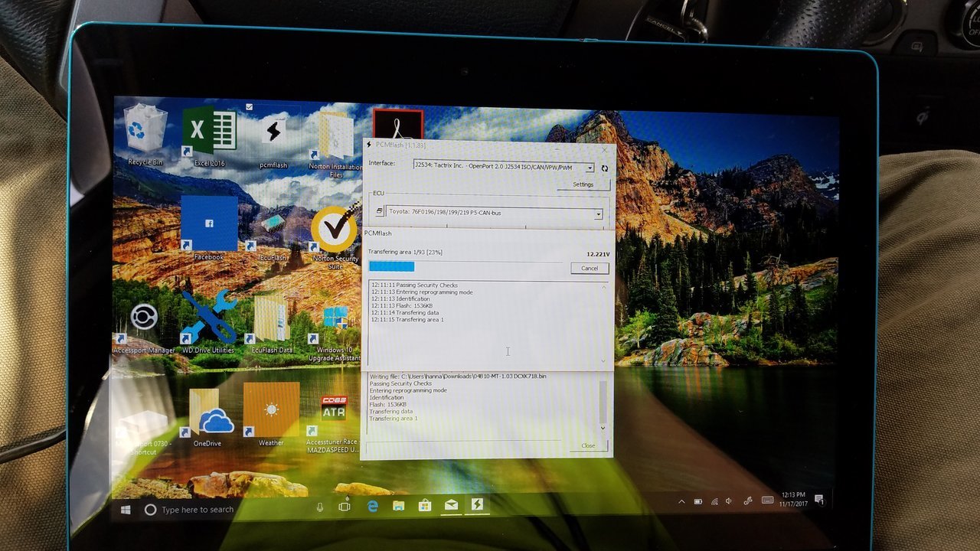Click the 12.221V voltage readout
Viewport: 980px width, 551px height.
(x=598, y=253)
